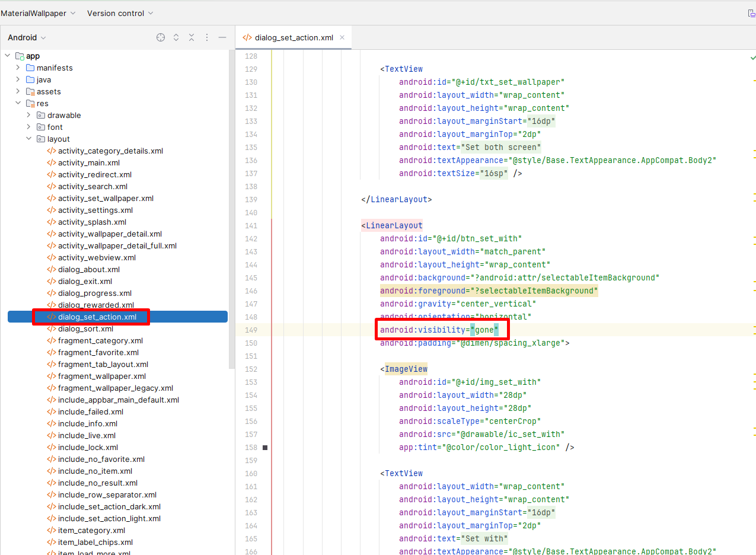
Task: Select activity_set_wallpaper.xml file
Action: (106, 198)
